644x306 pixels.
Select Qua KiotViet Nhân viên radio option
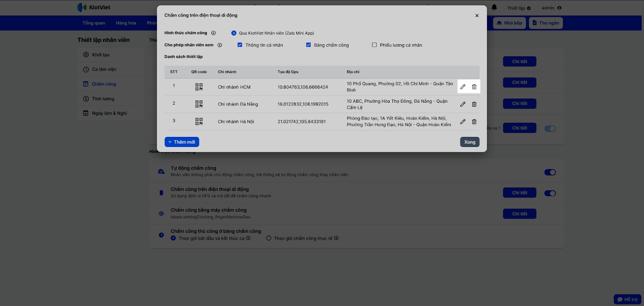[234, 33]
